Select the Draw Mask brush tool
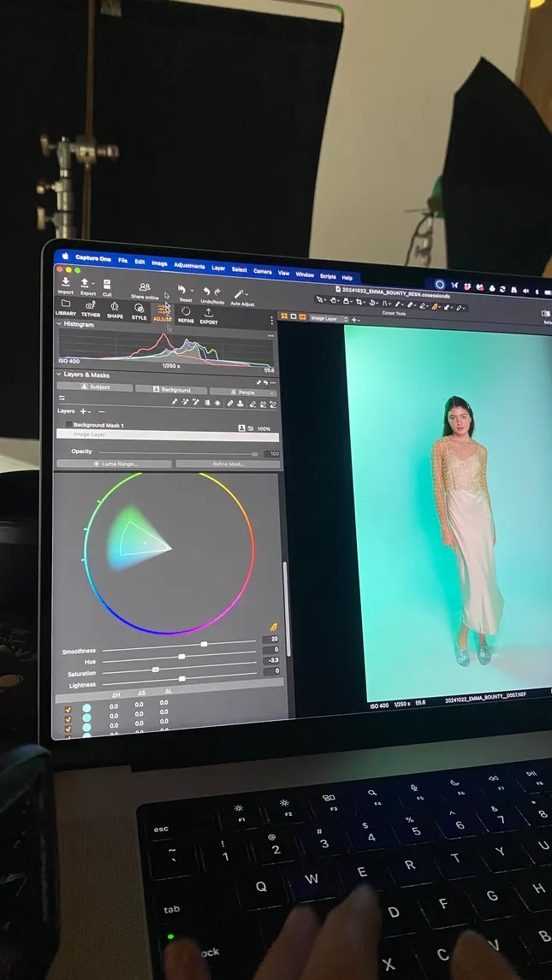This screenshot has width=552, height=980. (175, 402)
